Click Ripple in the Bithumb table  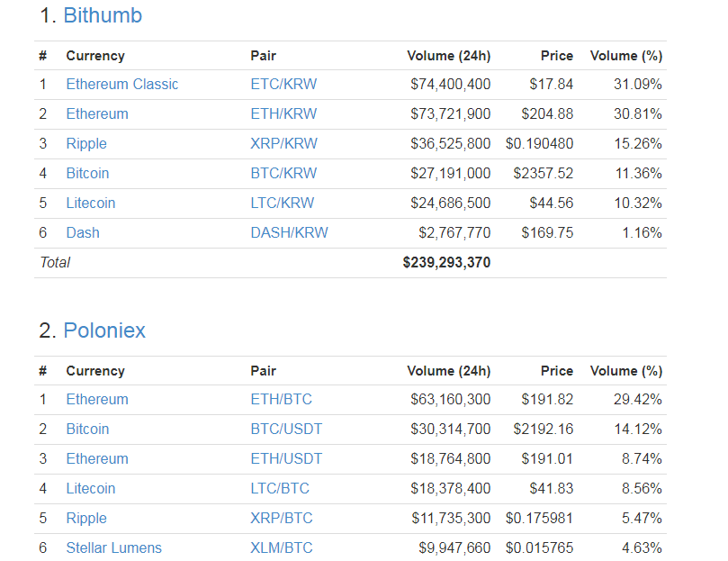click(86, 144)
